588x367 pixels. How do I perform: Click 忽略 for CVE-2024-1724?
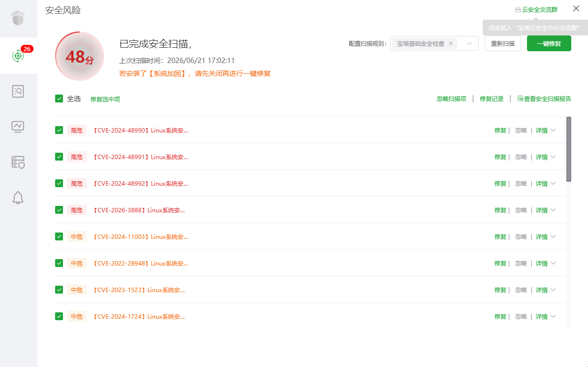point(521,317)
